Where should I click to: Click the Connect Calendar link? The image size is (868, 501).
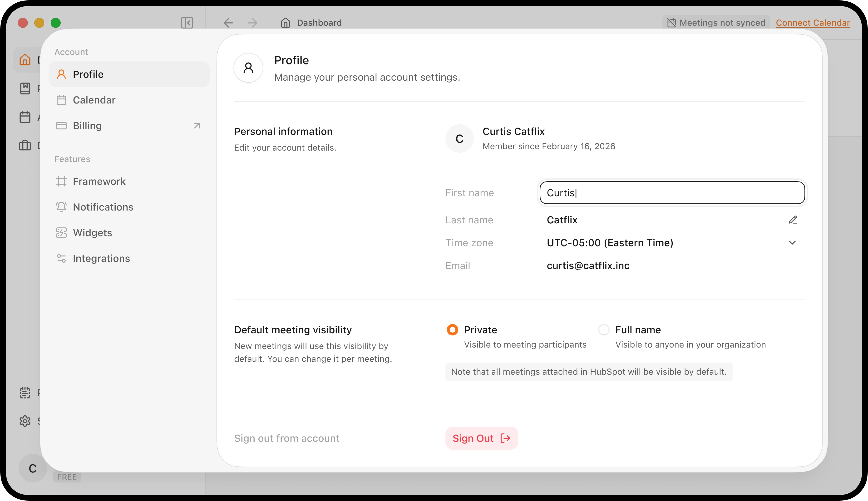[x=813, y=23]
